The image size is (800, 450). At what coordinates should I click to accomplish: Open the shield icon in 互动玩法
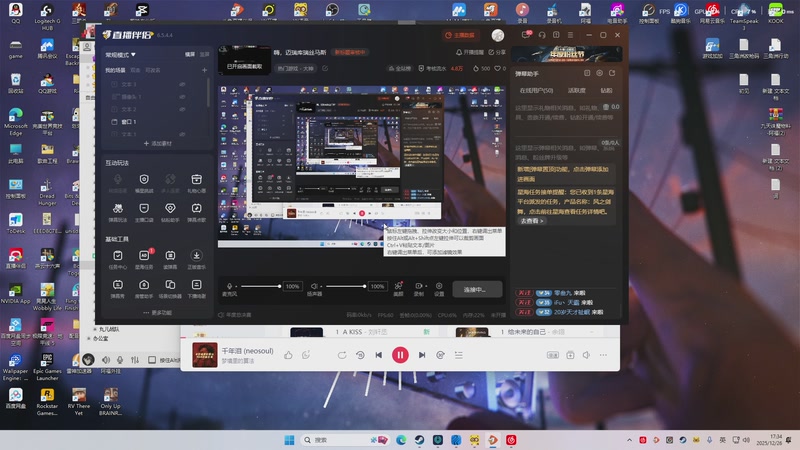[x=144, y=179]
